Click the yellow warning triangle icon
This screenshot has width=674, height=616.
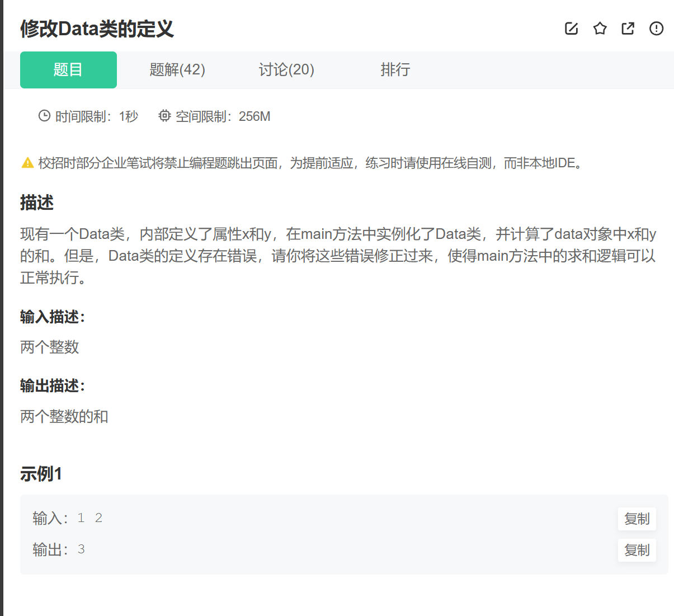tap(27, 163)
